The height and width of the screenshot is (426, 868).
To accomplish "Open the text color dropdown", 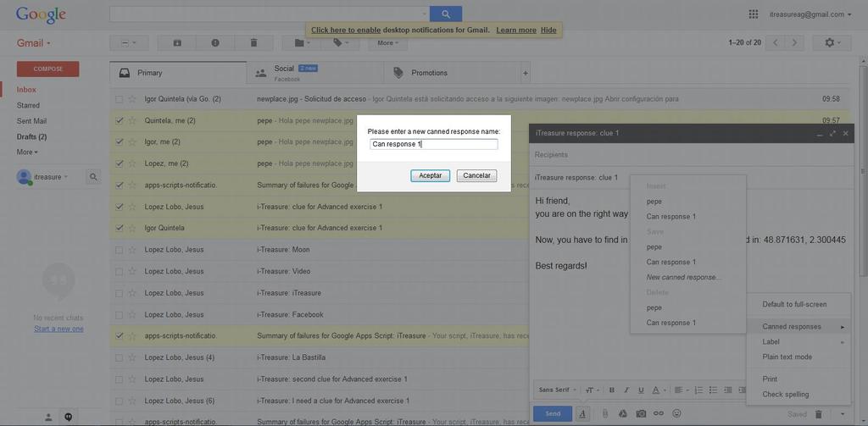I will pyautogui.click(x=658, y=390).
